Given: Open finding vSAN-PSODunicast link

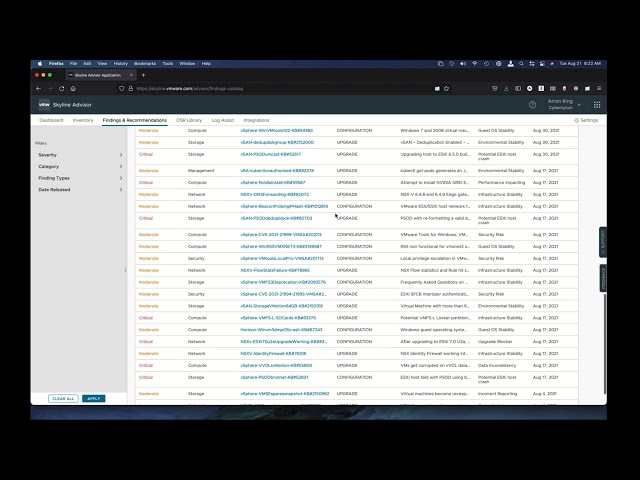Looking at the screenshot, I should click(271, 154).
